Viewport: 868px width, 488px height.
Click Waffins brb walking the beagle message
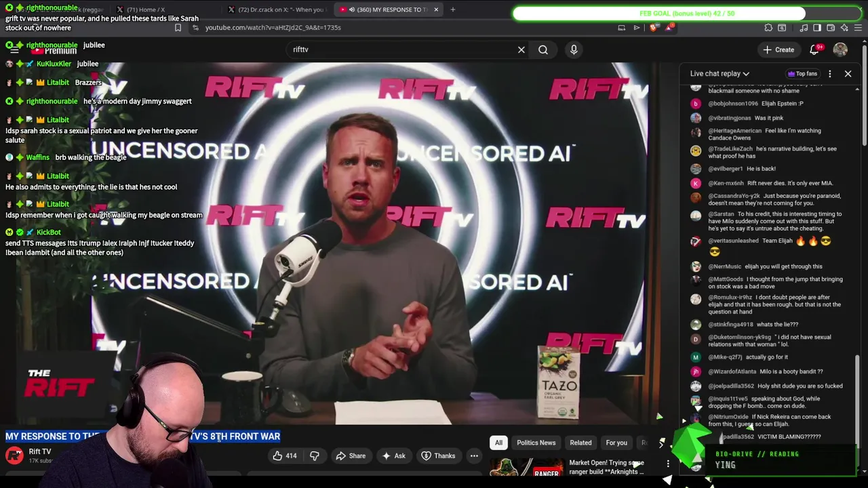click(66, 157)
